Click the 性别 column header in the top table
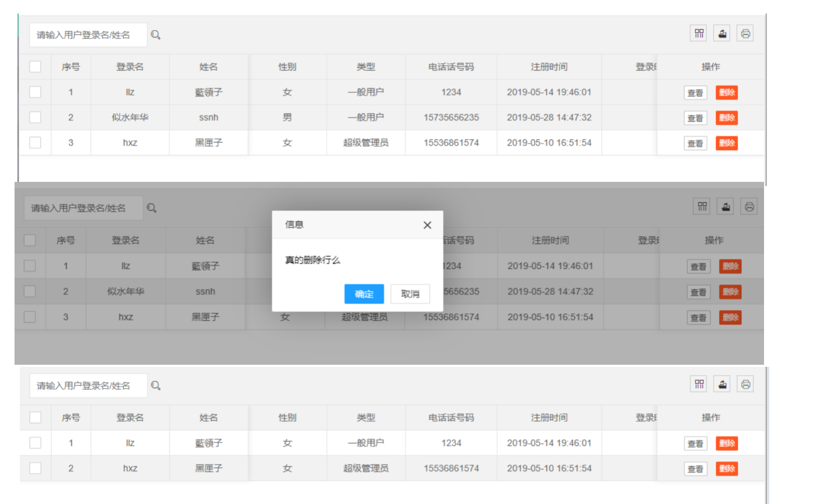 coord(287,67)
